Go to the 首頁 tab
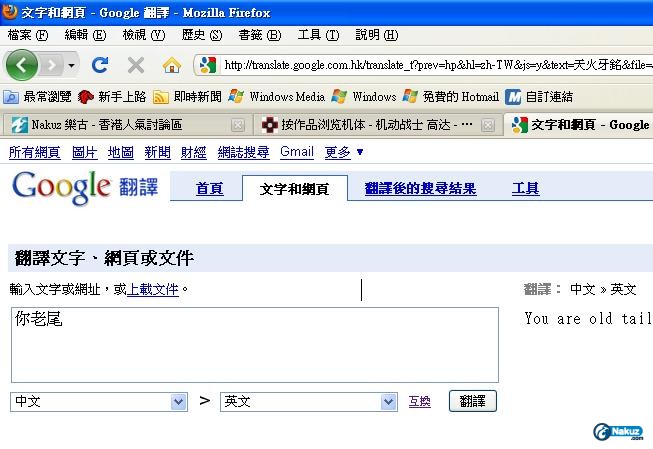Image resolution: width=653 pixels, height=449 pixels. [x=209, y=189]
